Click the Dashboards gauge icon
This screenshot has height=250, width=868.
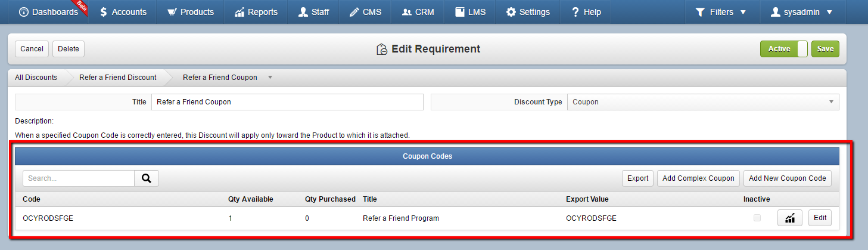point(24,12)
